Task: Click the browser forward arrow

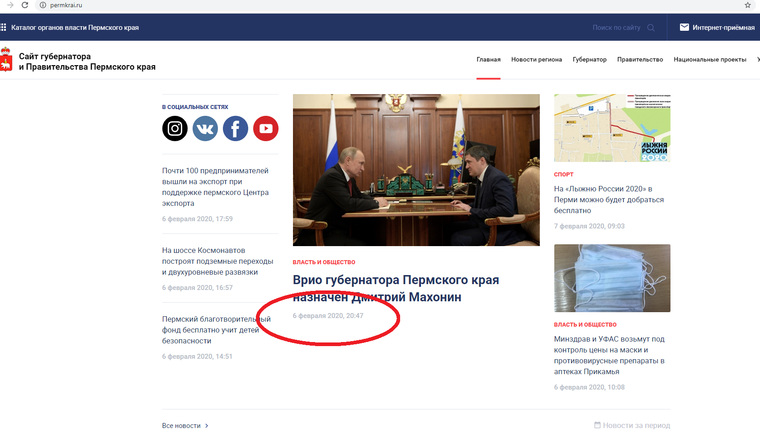Action: (10, 5)
